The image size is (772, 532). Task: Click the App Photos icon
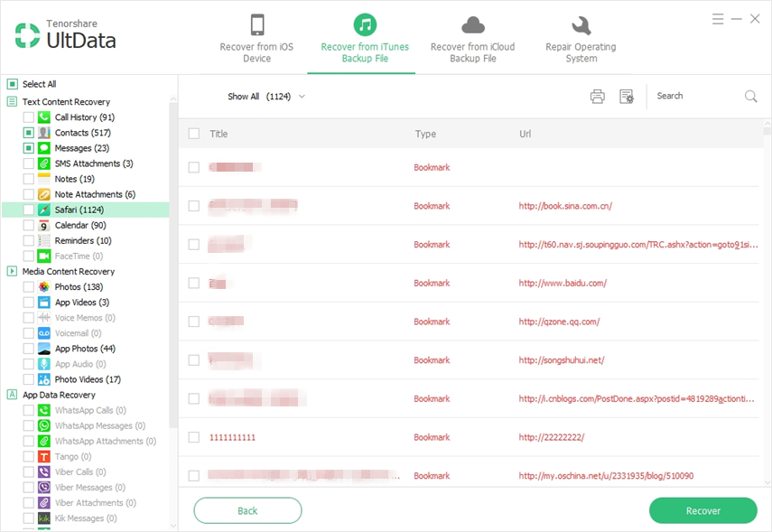(44, 349)
